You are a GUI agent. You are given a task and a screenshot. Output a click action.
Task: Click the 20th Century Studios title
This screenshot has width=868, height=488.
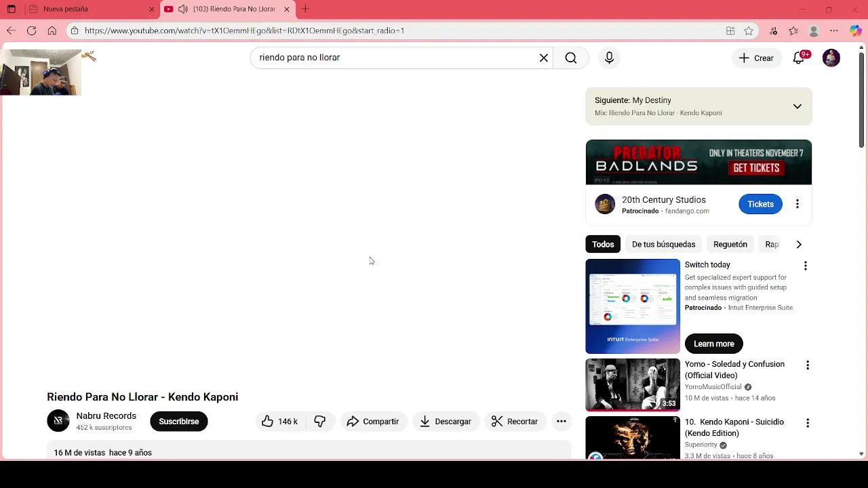[664, 200]
